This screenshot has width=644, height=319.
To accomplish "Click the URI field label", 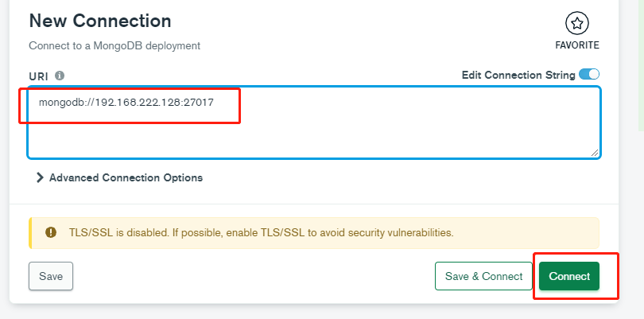I will (x=39, y=76).
